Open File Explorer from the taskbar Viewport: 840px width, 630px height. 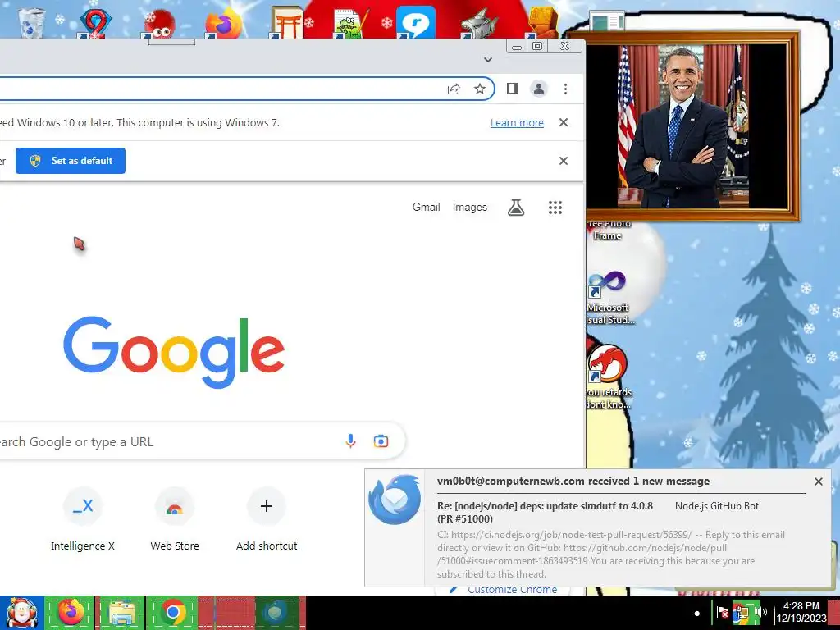click(121, 613)
